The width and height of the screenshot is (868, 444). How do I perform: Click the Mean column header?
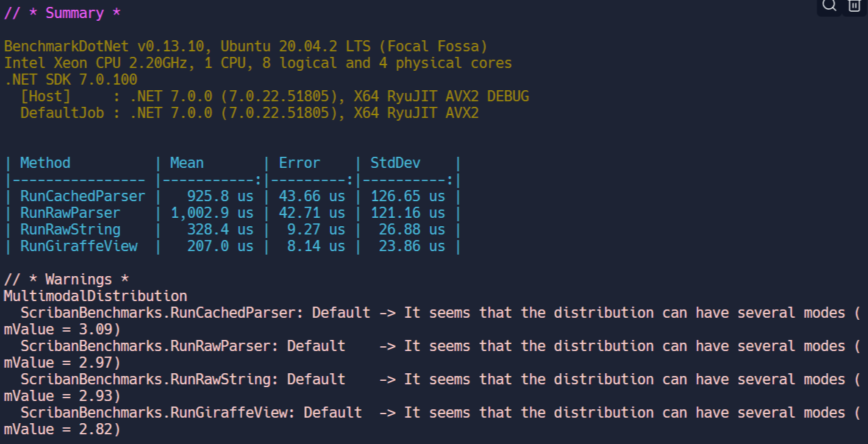187,163
